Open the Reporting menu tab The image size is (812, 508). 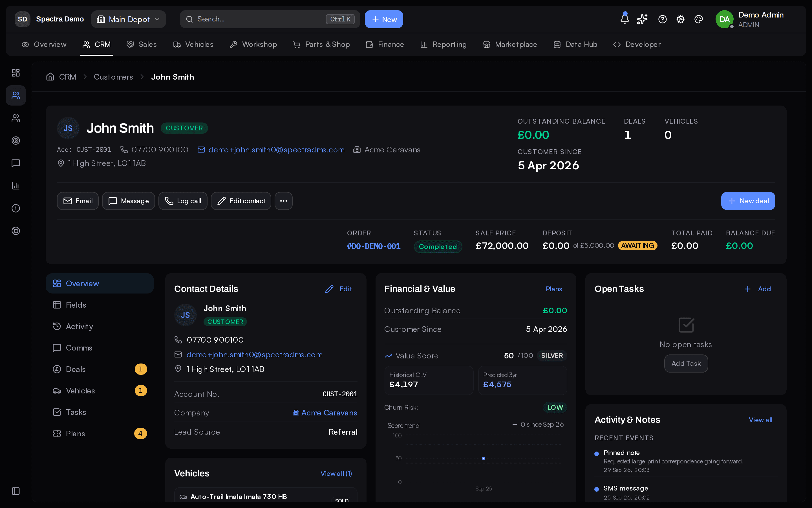(x=443, y=44)
